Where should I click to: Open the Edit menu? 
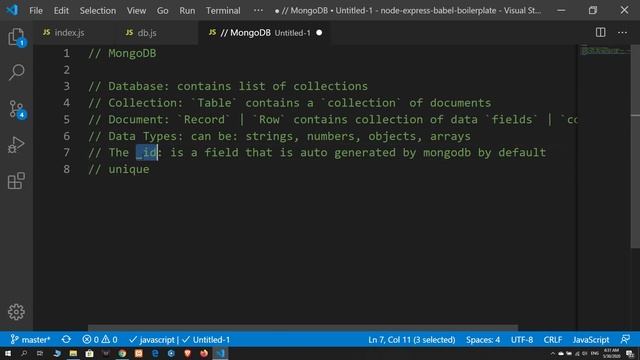coord(61,11)
